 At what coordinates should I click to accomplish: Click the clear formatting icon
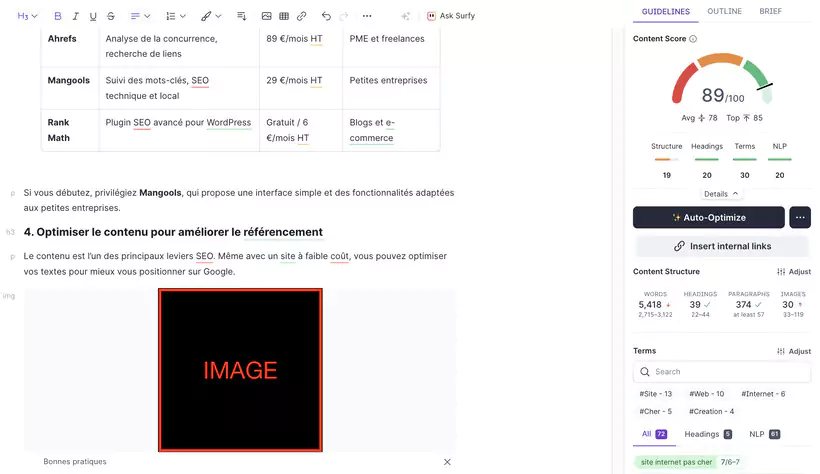click(241, 16)
